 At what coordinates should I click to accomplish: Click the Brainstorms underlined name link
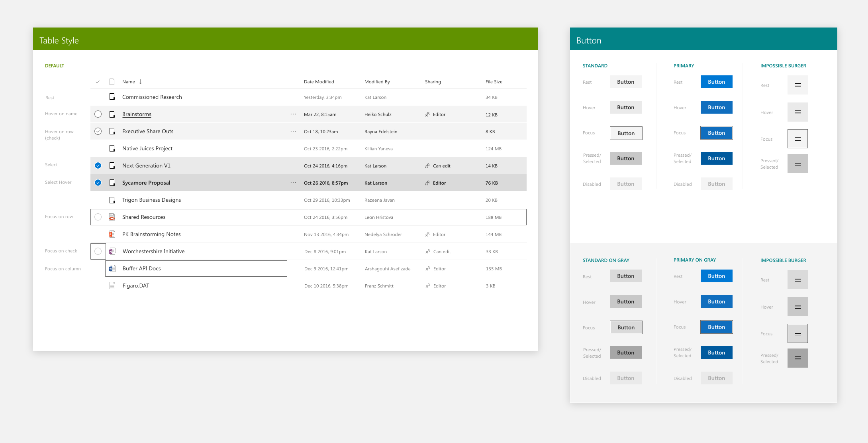click(x=137, y=114)
